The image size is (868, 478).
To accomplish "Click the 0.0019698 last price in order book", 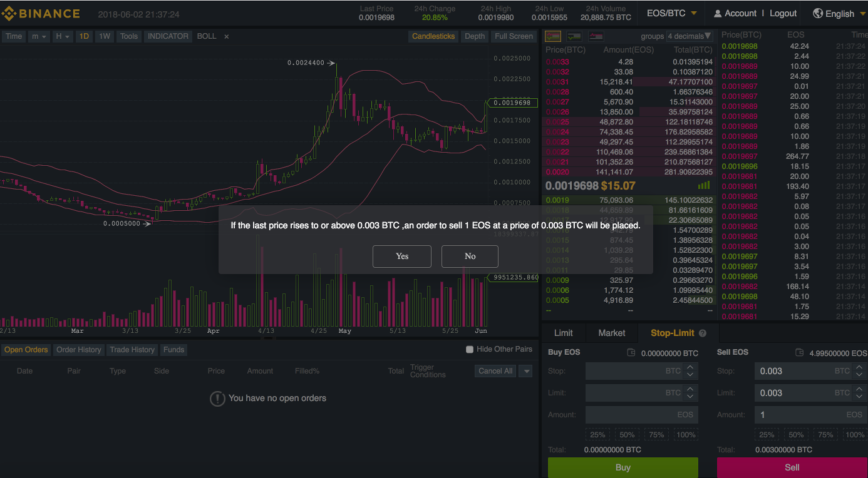I will coord(572,186).
